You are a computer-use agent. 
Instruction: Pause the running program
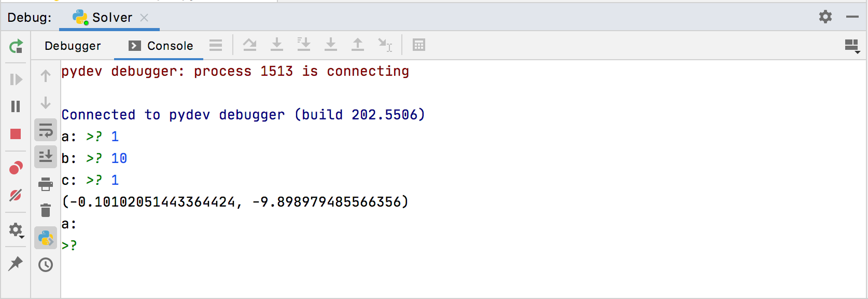point(16,106)
